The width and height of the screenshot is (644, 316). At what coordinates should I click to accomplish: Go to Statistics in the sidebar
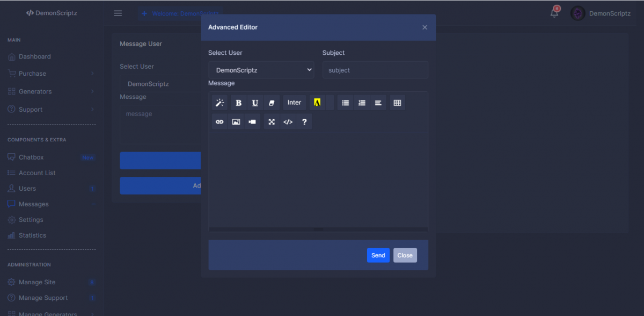[32, 235]
